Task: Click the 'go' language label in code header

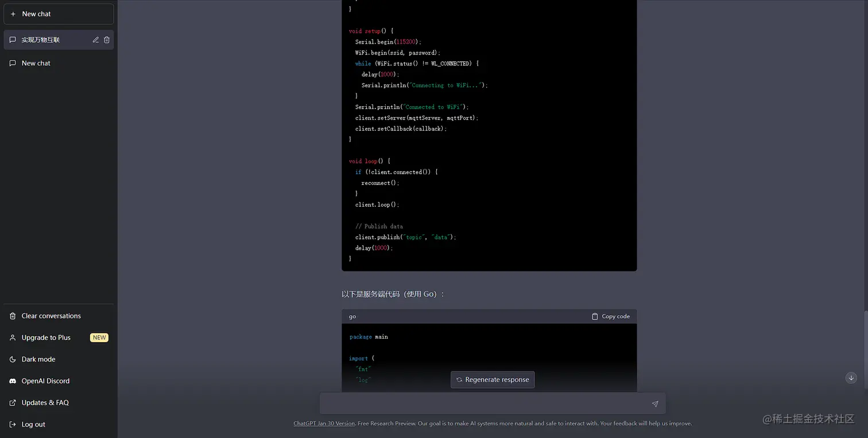Action: coord(352,316)
